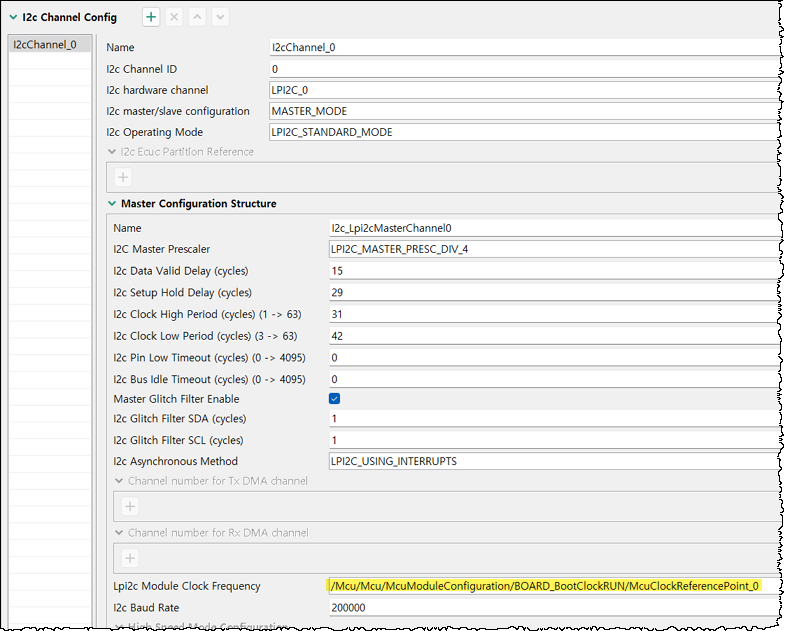This screenshot has width=785, height=631.
Task: Collapse Channel number for Tx DMA channel
Action: click(x=119, y=481)
